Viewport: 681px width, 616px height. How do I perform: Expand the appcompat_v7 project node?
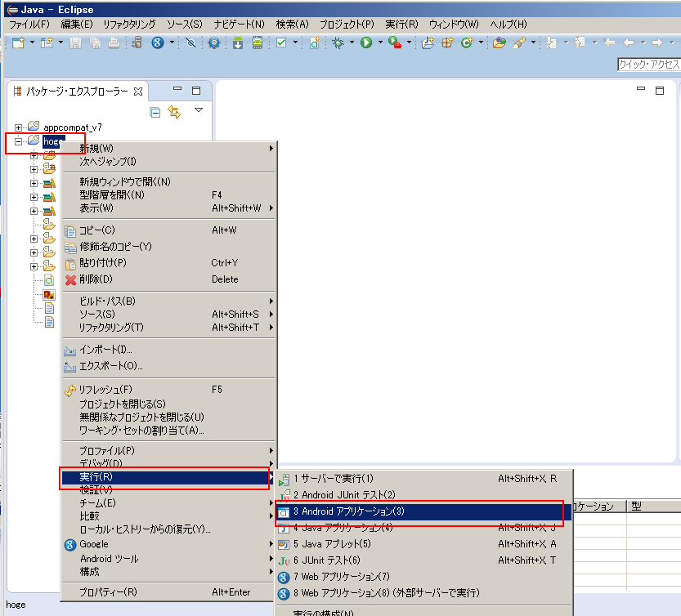tap(18, 127)
